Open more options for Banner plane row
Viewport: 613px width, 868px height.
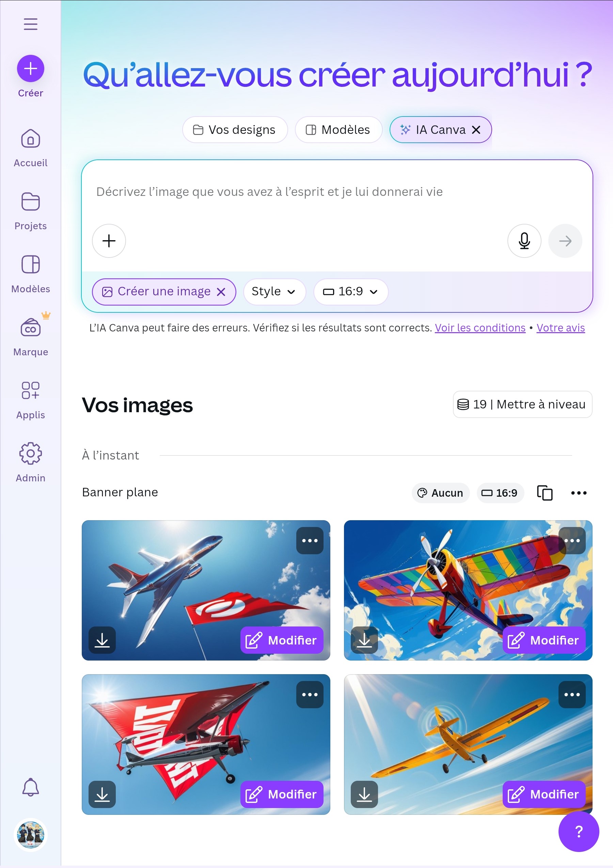(578, 493)
